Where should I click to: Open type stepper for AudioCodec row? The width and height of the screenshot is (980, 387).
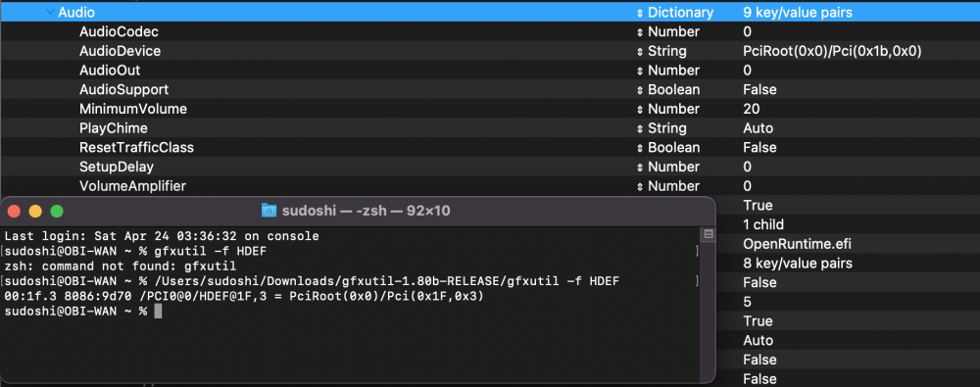pyautogui.click(x=639, y=32)
